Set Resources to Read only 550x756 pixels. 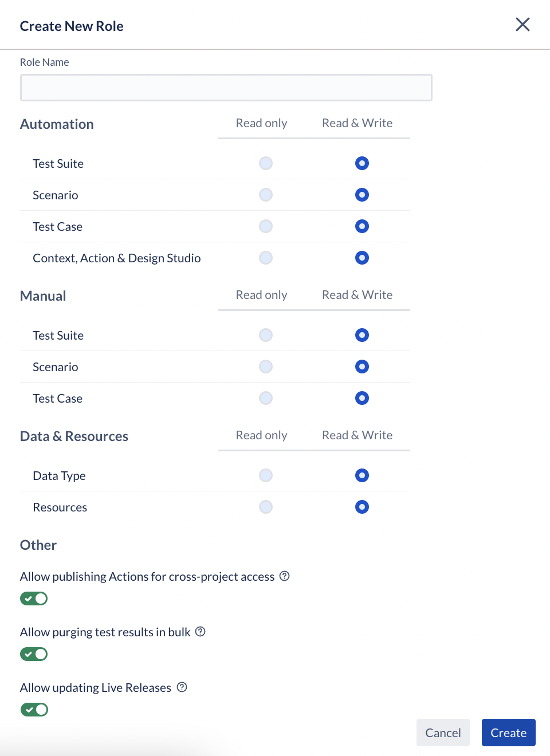tap(266, 507)
